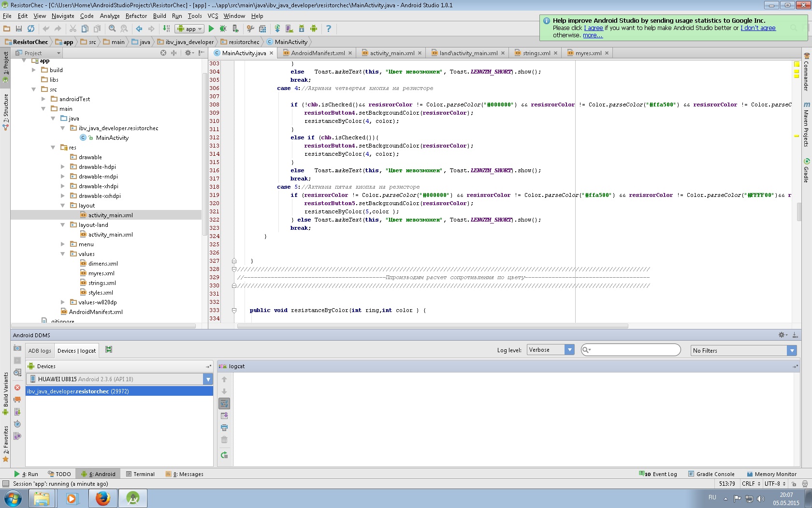
Task: Run the app with the green play icon
Action: (x=211, y=29)
